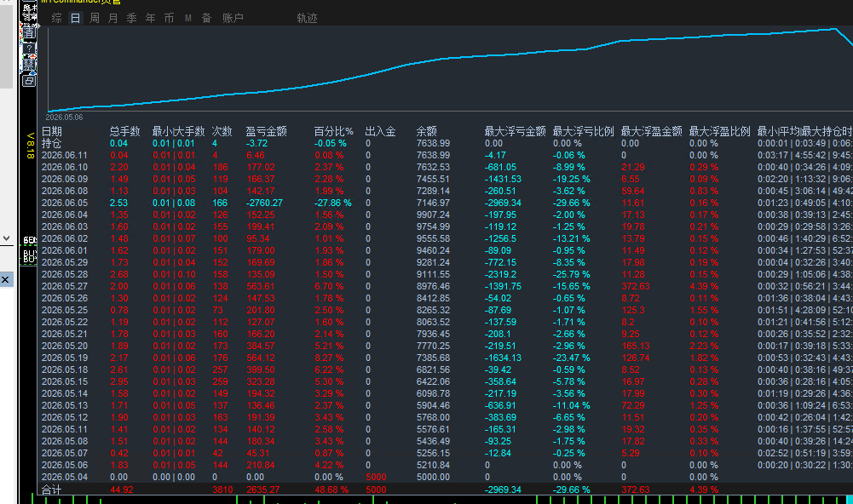Click the -2319.2 floating loss cell
Screen dimensions: 853x504
[500, 274]
